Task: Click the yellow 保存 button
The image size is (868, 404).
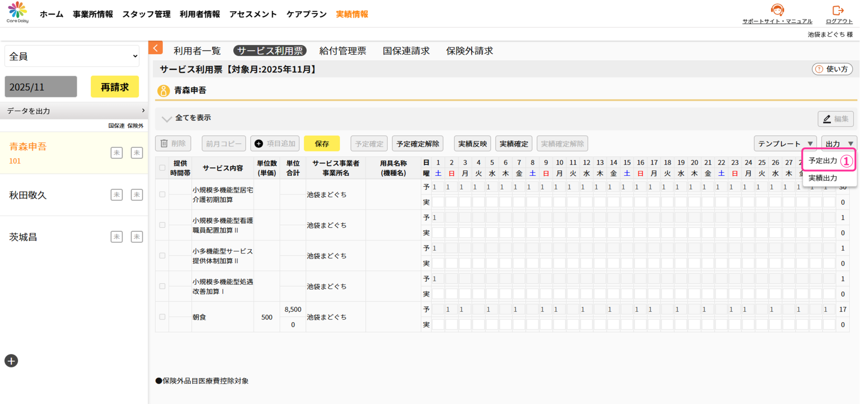Action: click(321, 144)
